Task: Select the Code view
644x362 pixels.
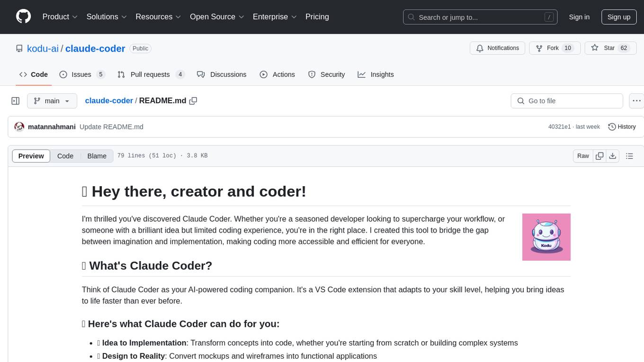Action: [65, 156]
